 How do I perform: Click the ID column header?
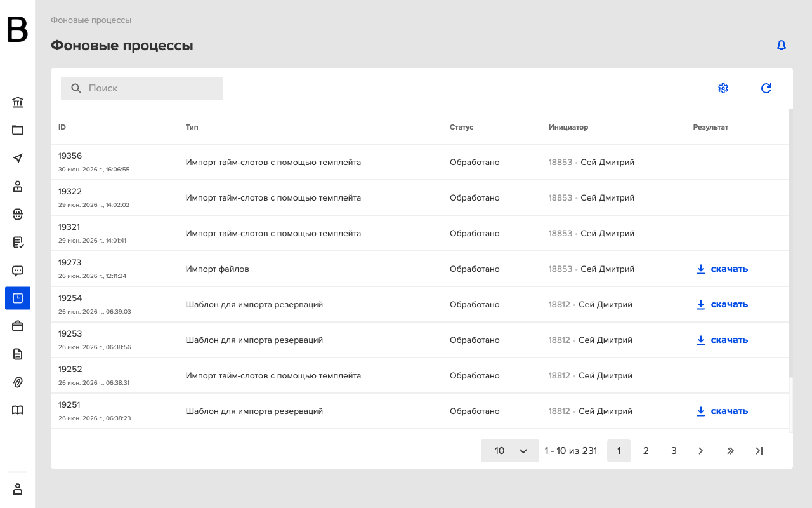point(62,127)
